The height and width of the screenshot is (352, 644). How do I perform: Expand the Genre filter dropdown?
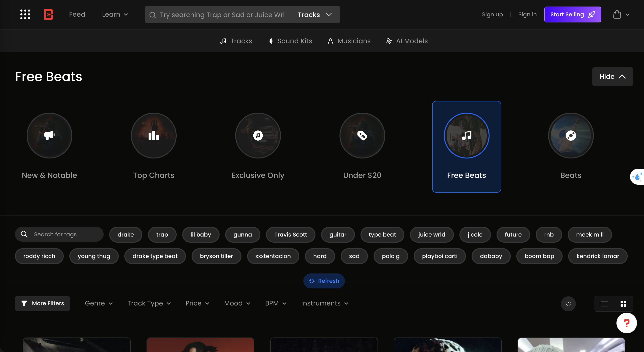coord(99,303)
